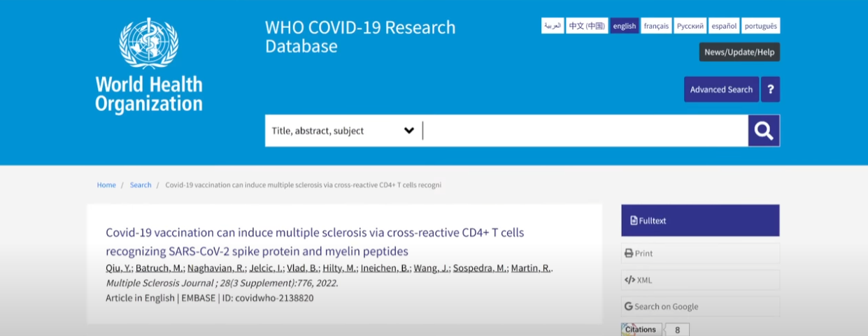This screenshot has width=868, height=336.
Task: Switch language to français
Action: tap(656, 26)
